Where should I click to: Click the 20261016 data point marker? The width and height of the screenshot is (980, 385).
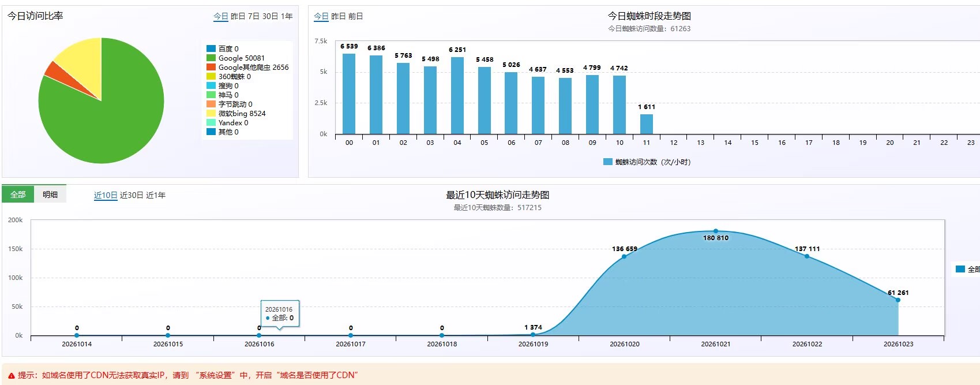point(259,335)
